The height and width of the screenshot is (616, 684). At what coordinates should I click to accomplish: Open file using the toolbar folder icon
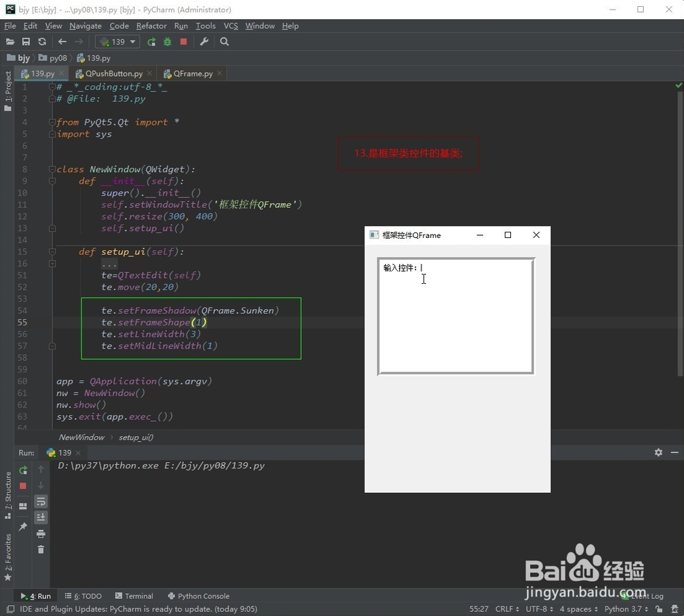pos(10,42)
